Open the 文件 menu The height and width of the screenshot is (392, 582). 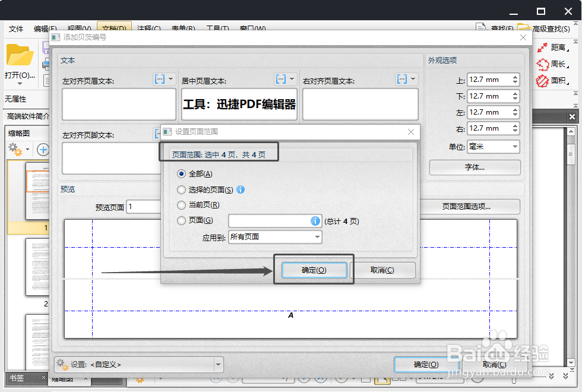pos(16,29)
